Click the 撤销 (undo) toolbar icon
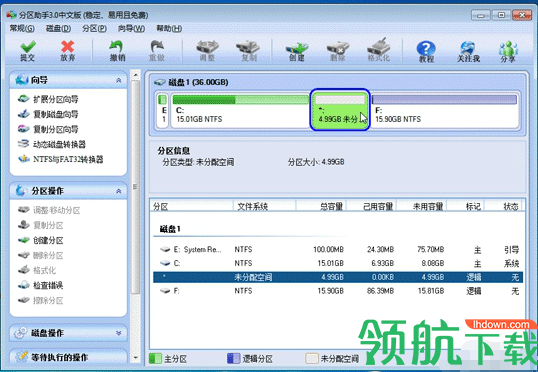Image resolution: width=538 pixels, height=372 pixels. click(x=117, y=50)
